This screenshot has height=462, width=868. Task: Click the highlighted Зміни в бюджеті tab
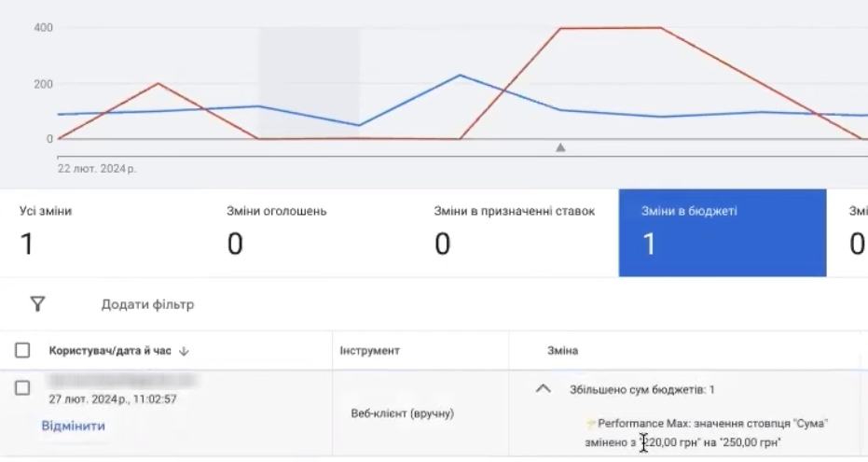tap(722, 233)
